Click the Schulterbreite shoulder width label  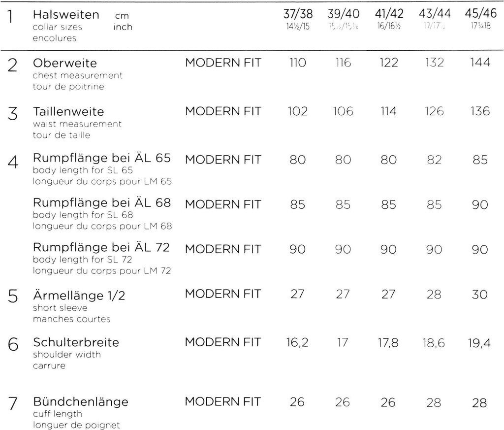pyautogui.click(x=76, y=342)
